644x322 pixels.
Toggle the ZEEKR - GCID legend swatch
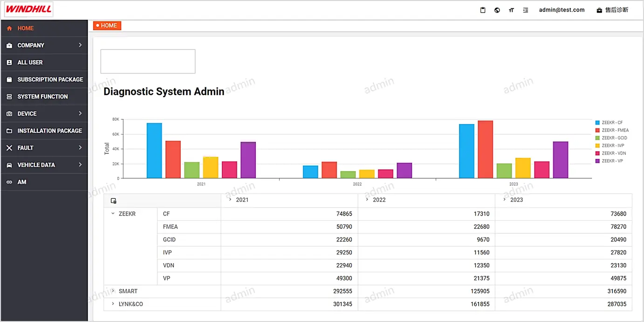point(597,138)
